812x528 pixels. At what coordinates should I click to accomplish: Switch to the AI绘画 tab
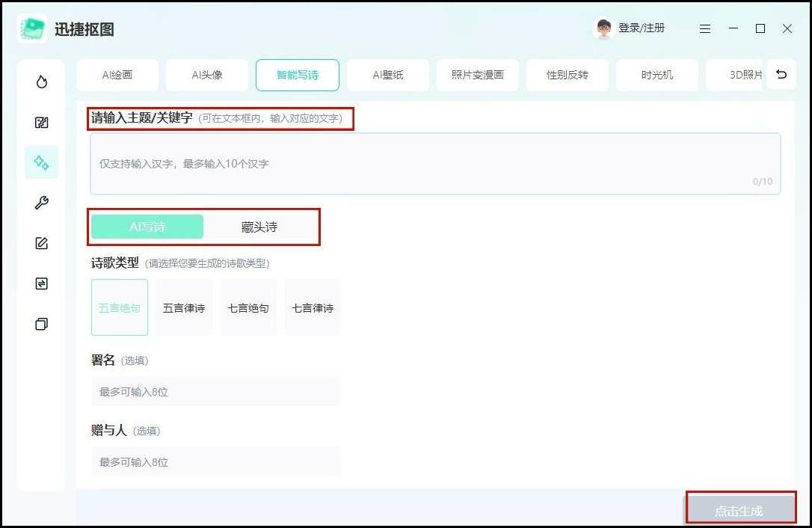(117, 75)
